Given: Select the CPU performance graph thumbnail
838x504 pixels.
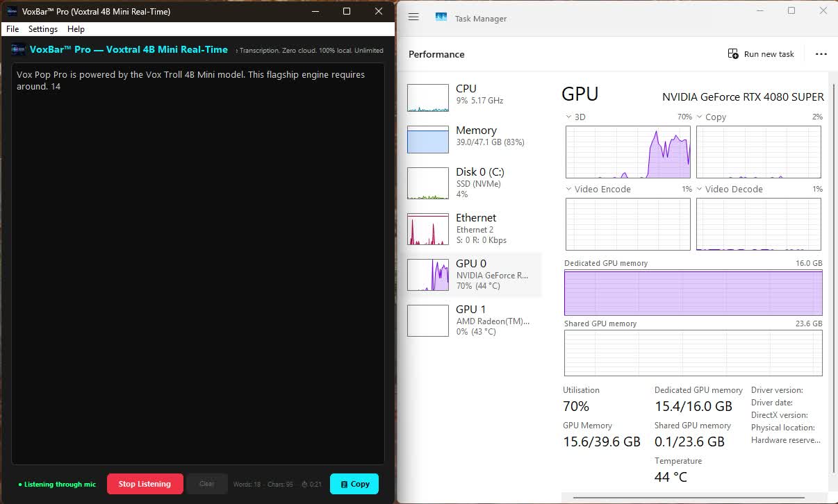Looking at the screenshot, I should tap(427, 97).
